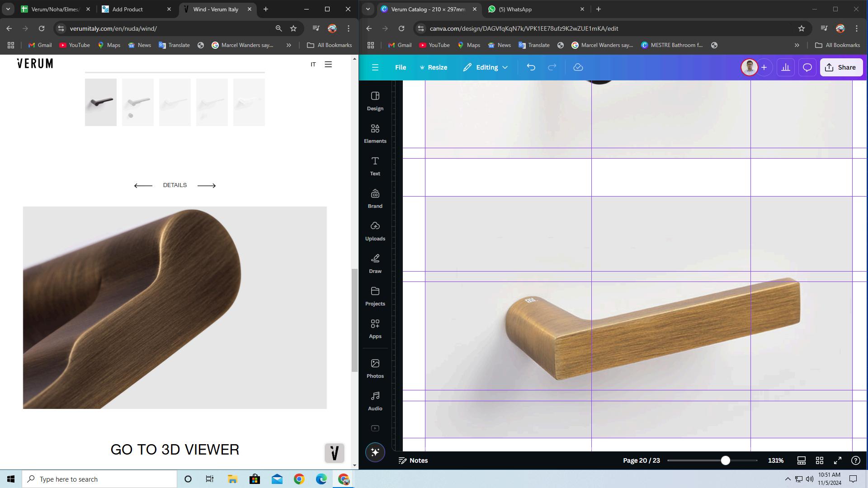Open Canva Magic assistant sparkle button
This screenshot has height=488, width=868.
coord(375,452)
